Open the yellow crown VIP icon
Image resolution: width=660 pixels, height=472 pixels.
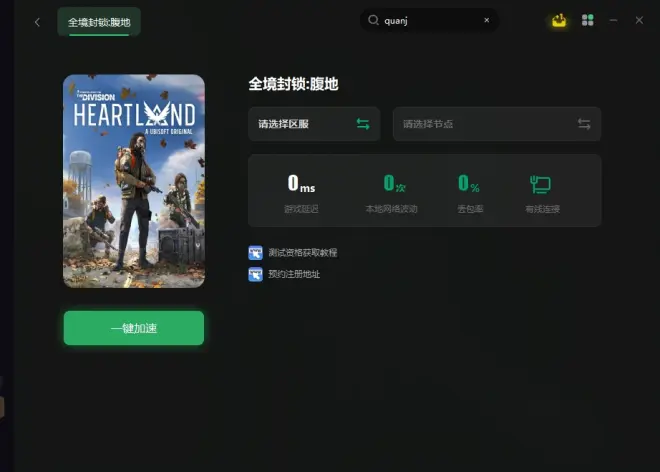(x=559, y=20)
